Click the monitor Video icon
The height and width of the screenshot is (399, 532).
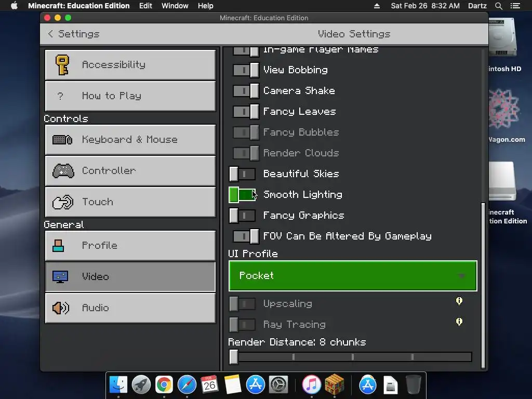point(60,277)
